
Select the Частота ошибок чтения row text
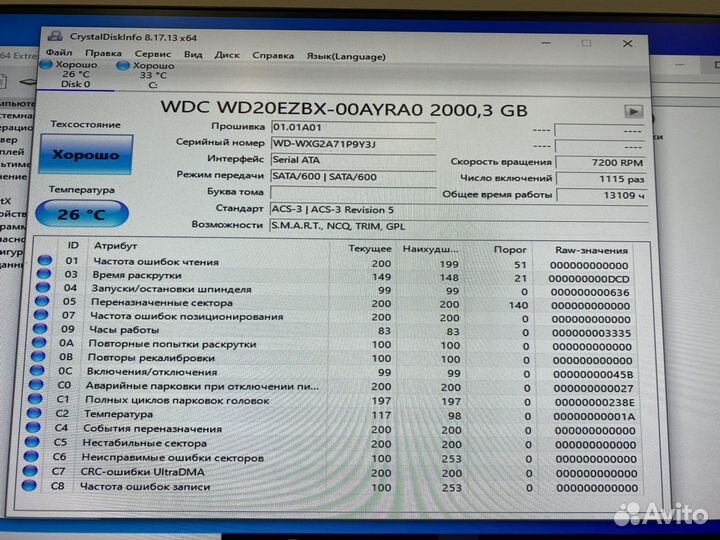[x=156, y=262]
